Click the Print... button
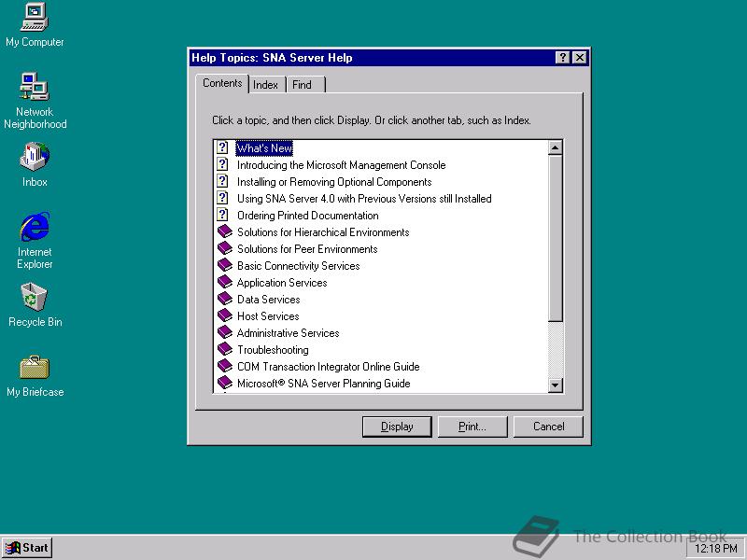The width and height of the screenshot is (747, 560). [x=472, y=427]
